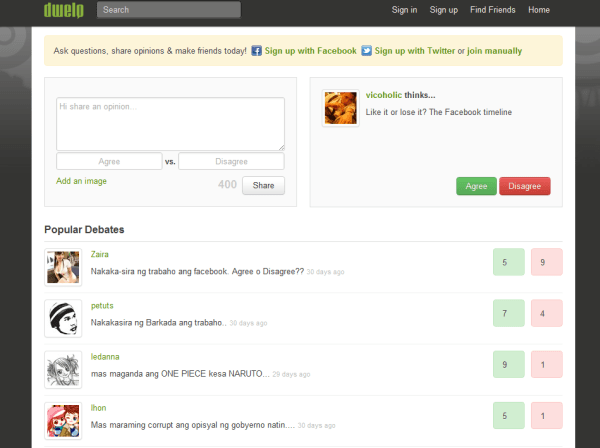Open Zaira's profile picture
Screen dimensions: 600x448
pos(63,267)
